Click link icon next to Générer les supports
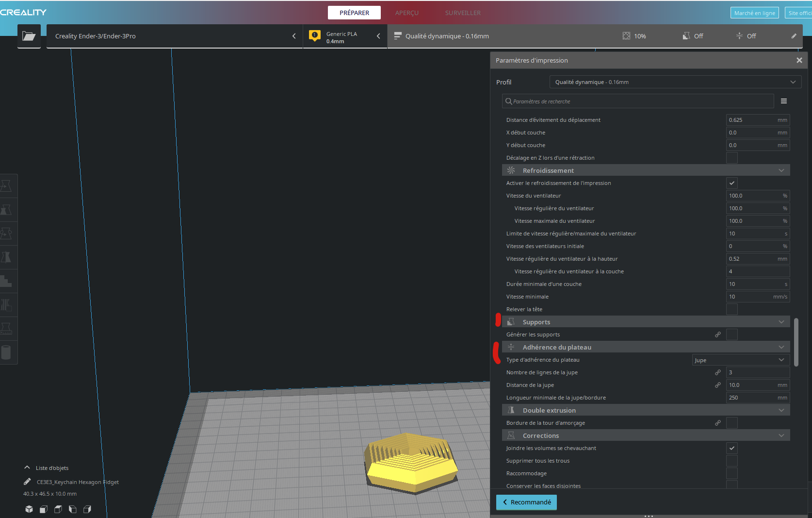812x518 pixels. pyautogui.click(x=718, y=334)
